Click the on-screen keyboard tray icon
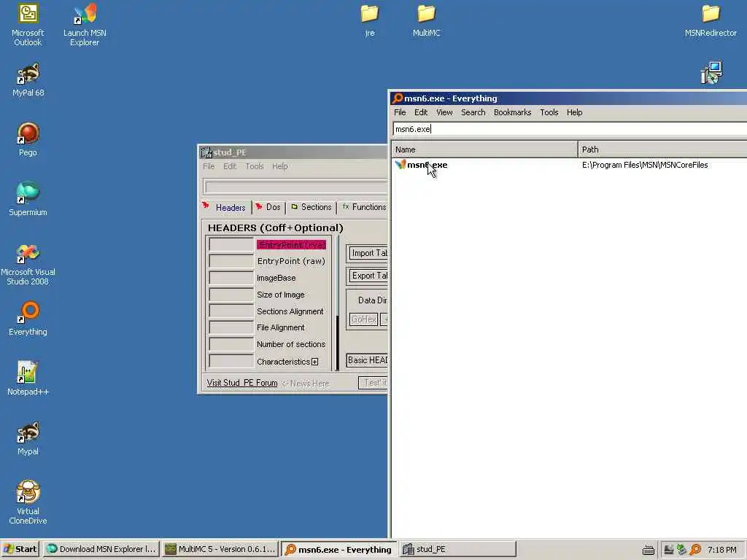Viewport: 747px width, 560px height. [x=648, y=550]
